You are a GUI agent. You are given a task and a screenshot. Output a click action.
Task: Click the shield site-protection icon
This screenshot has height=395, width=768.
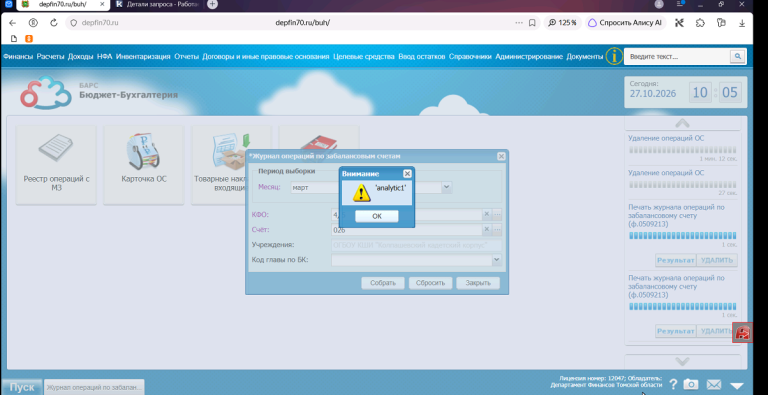[74, 23]
